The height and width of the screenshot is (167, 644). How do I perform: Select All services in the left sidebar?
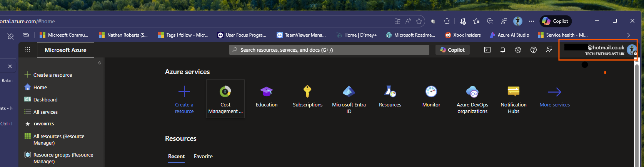tap(41, 112)
